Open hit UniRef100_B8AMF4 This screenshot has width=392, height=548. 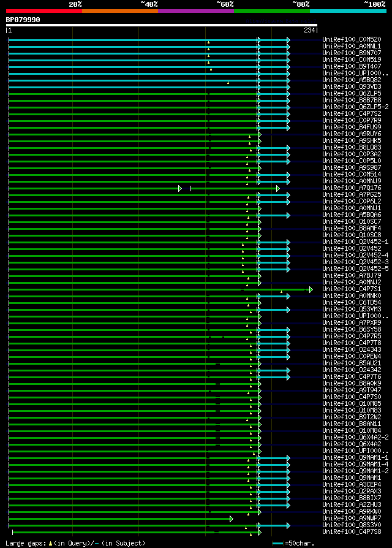[352, 229]
